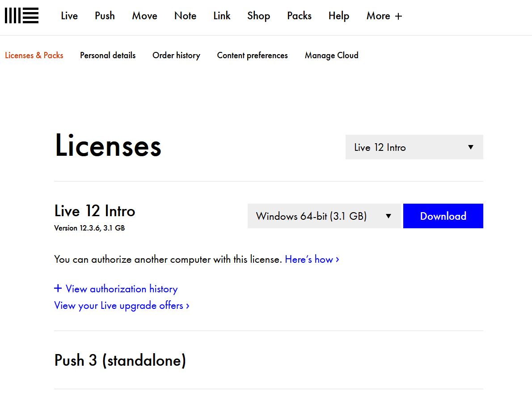
Task: Open the Live 12 Intro license dropdown
Action: 414,147
